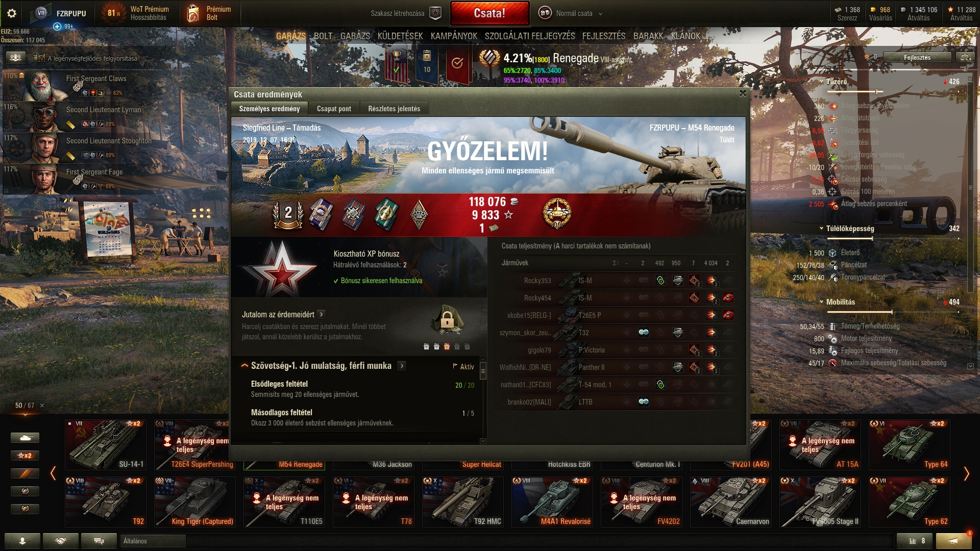This screenshot has height=551, width=980.
Task: Click the Fejlesztés button
Action: (917, 58)
